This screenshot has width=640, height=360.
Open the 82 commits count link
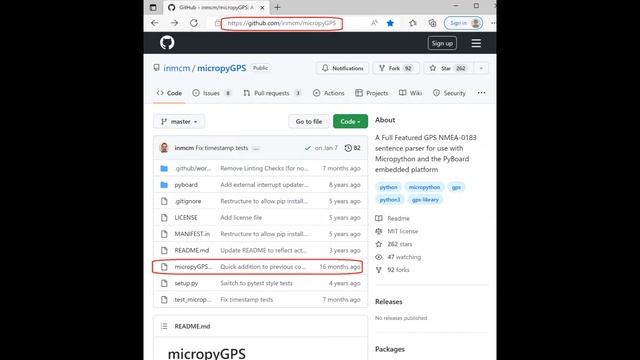point(353,148)
